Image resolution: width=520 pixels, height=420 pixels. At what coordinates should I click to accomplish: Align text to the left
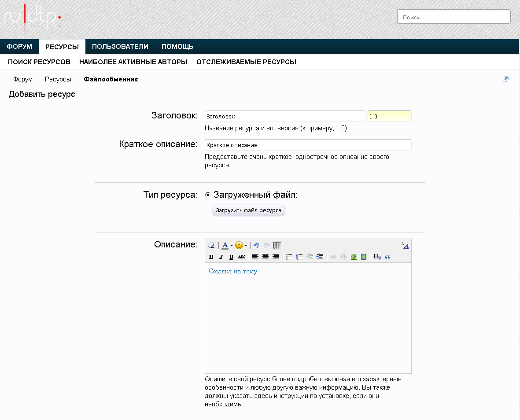pos(255,257)
